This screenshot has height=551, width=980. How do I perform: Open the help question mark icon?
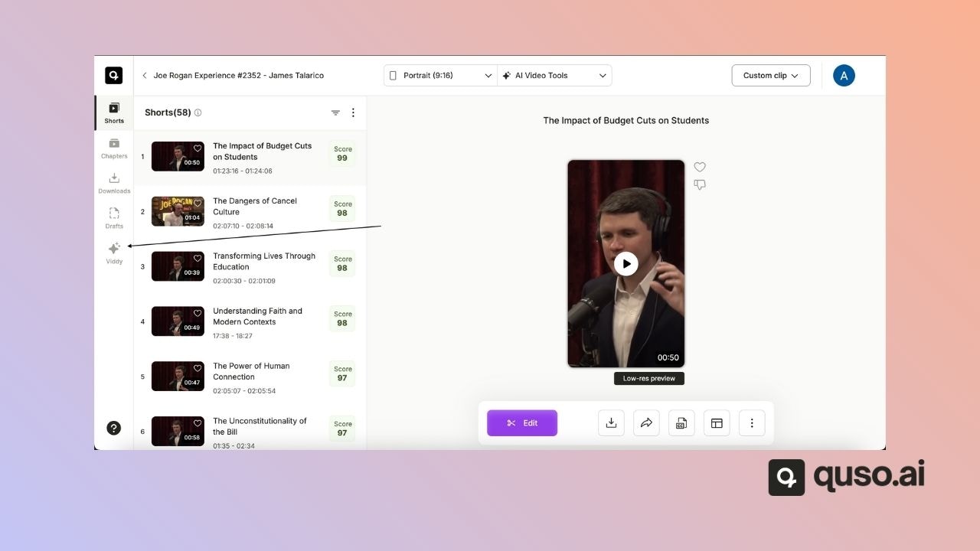[x=114, y=428]
